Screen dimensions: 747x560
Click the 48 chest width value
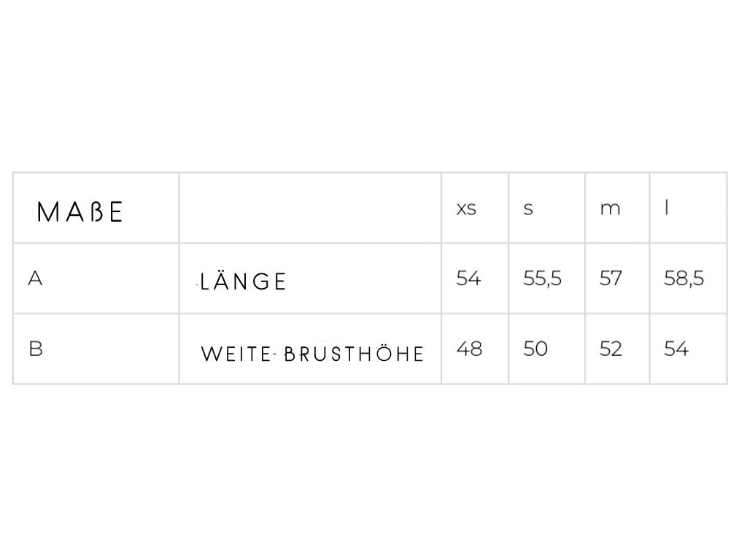click(469, 349)
